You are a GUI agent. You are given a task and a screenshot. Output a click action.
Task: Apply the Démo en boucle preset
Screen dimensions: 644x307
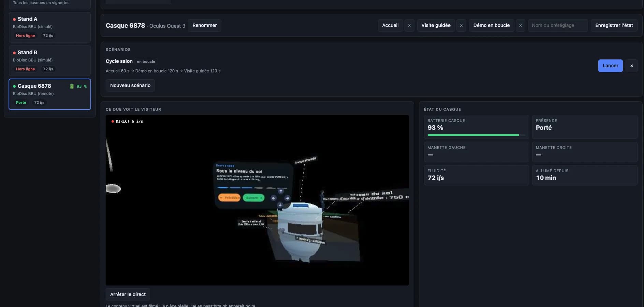(491, 26)
